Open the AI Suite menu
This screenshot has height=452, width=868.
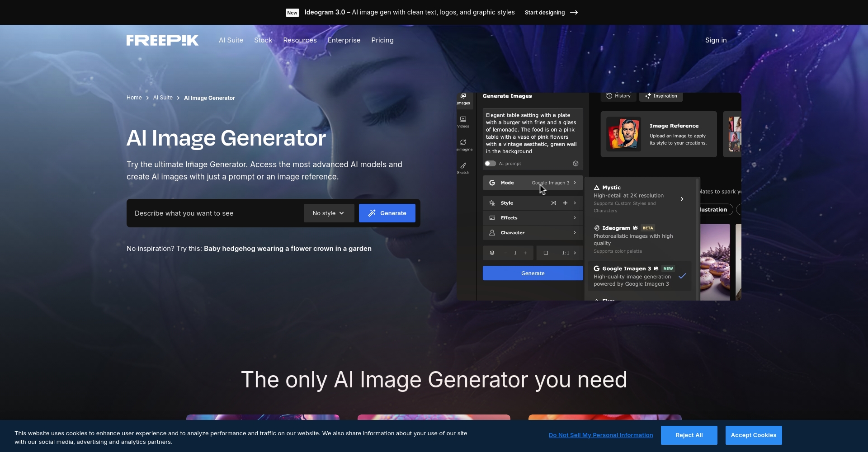pos(231,40)
